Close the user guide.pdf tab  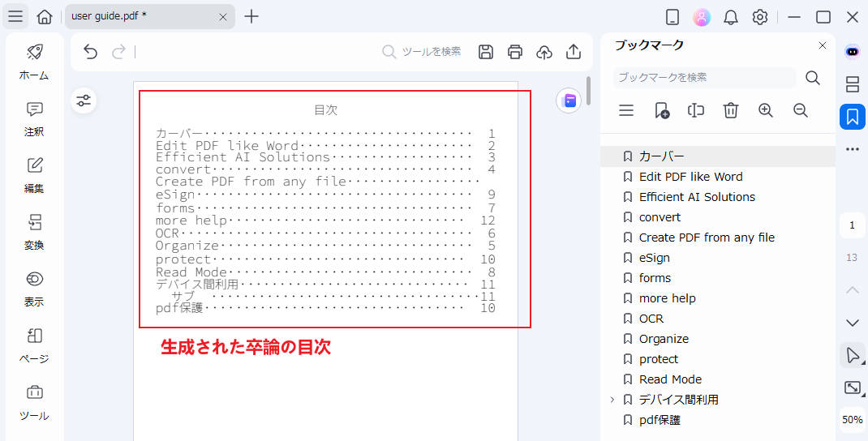pyautogui.click(x=222, y=17)
